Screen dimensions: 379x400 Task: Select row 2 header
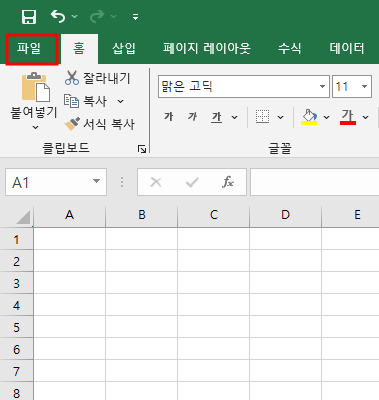point(16,261)
